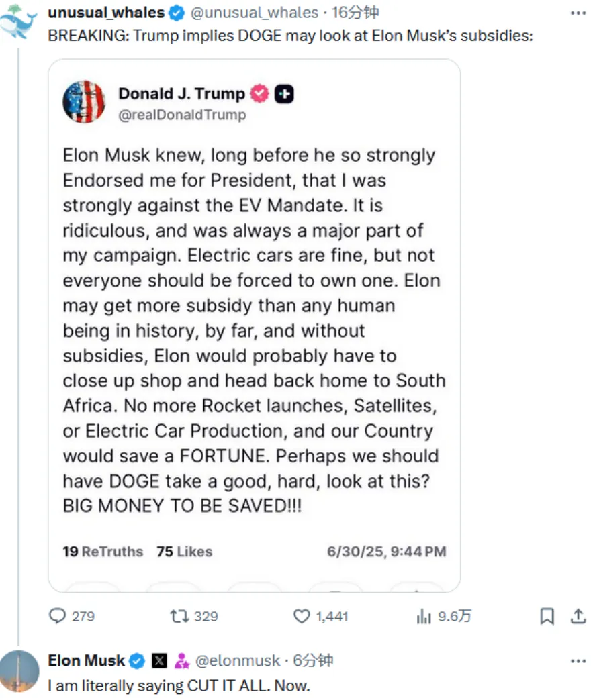Image resolution: width=593 pixels, height=700 pixels.
Task: Click unusual_whales blue verified badge
Action: pos(176,13)
